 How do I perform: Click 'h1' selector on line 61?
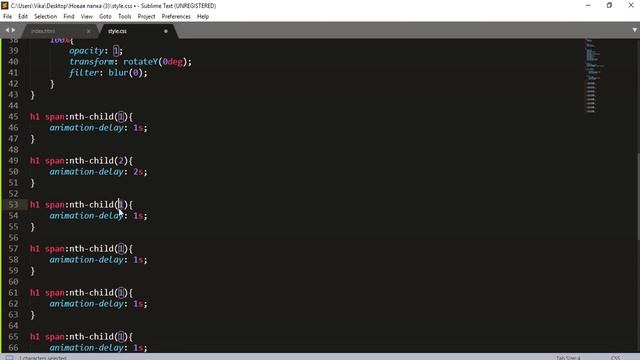point(35,293)
